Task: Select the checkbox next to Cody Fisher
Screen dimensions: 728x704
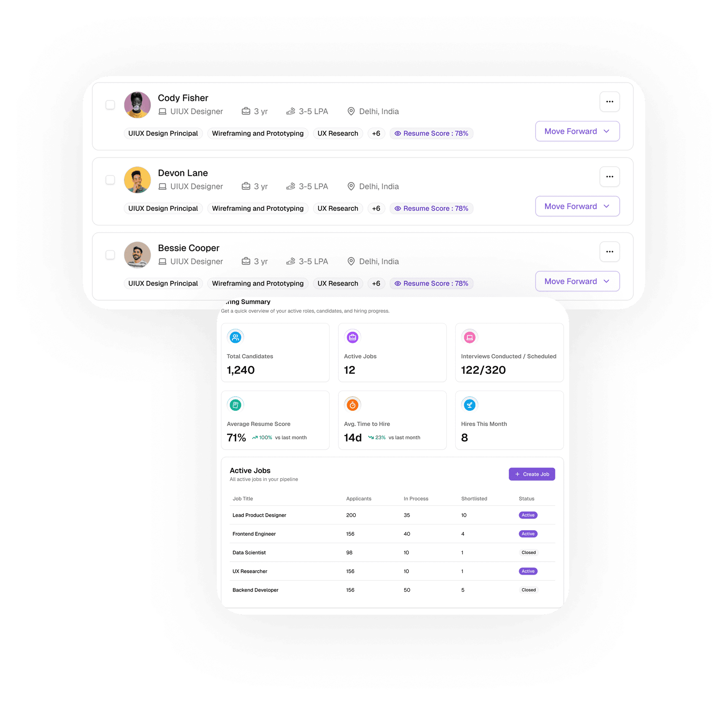Action: point(110,105)
